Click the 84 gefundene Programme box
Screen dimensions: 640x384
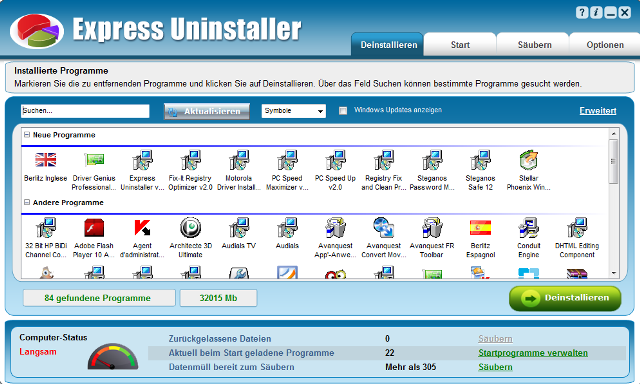click(x=99, y=298)
